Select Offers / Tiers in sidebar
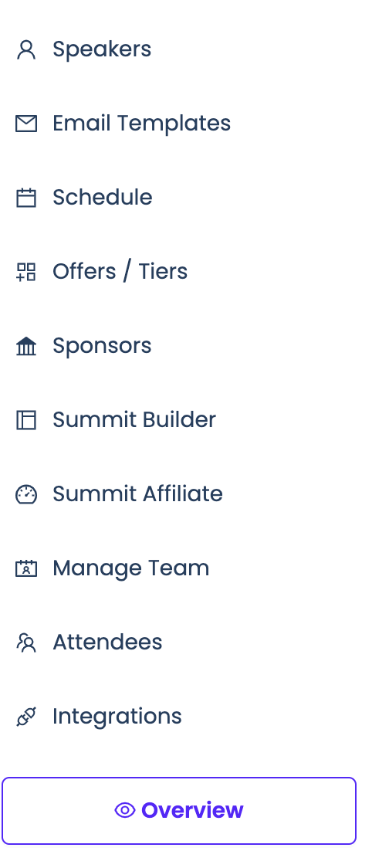Screen dimensions: 372x868 click(120, 272)
